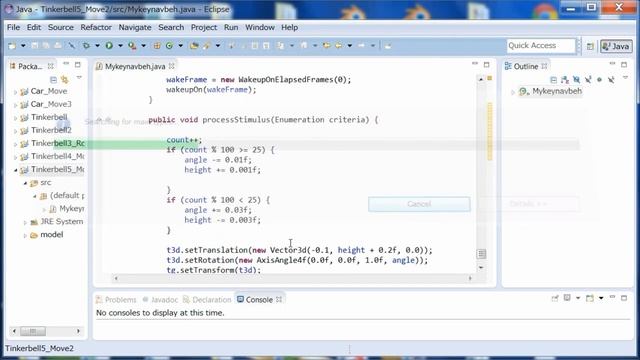Screen dimensions: 640x360
Task: Click the Quick Access search field
Action: (541, 46)
